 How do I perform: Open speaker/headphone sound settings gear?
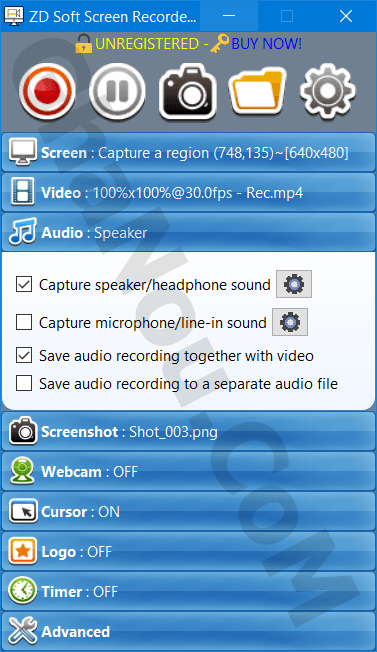pyautogui.click(x=294, y=284)
